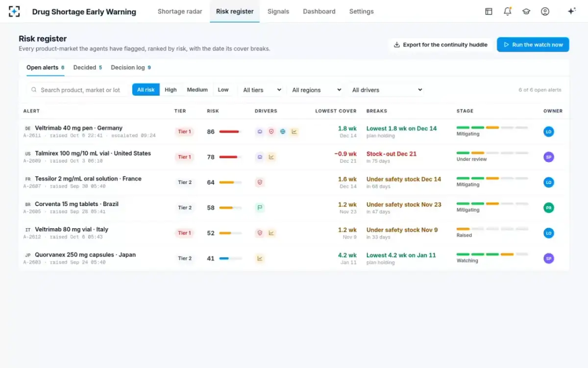Select the All risk filter
The width and height of the screenshot is (588, 368).
coord(146,90)
